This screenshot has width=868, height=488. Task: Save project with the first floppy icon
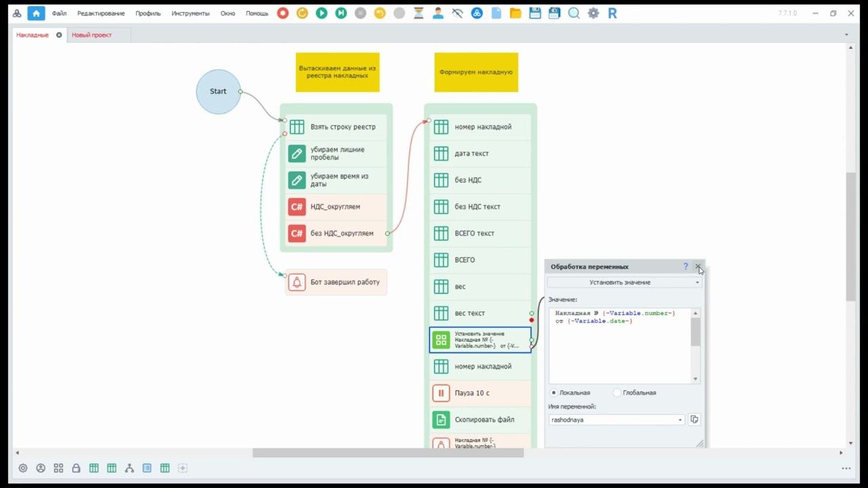pos(535,13)
